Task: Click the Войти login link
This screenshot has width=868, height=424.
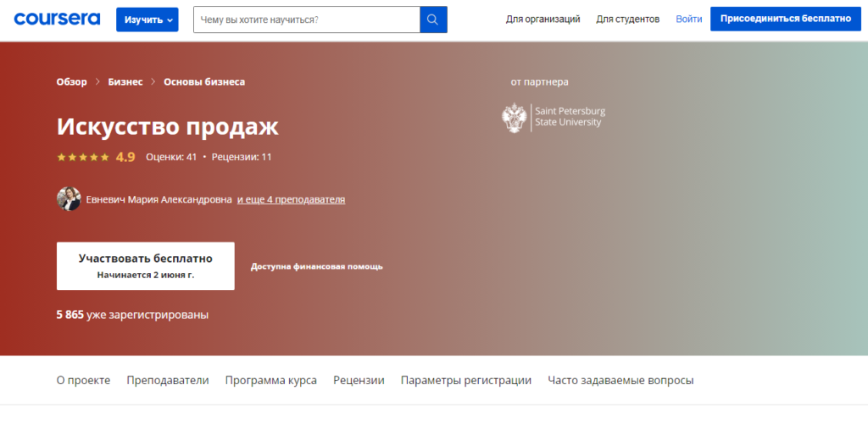Action: pos(688,19)
